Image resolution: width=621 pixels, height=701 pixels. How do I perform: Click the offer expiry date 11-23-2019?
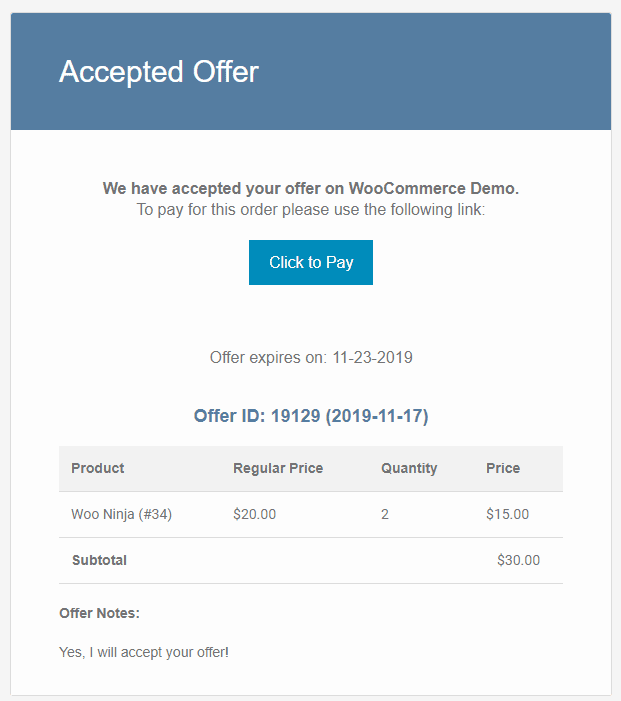(x=372, y=358)
